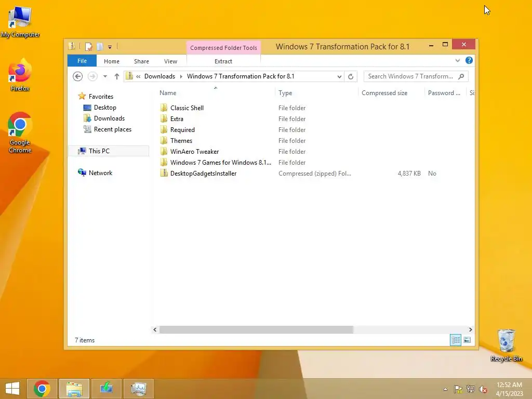Select Downloads in navigation pane
This screenshot has width=532, height=399.
point(109,118)
